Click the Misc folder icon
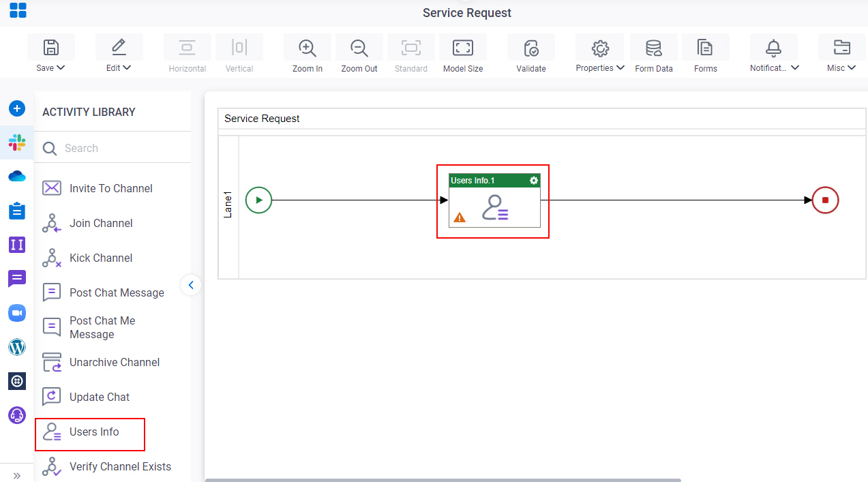The width and height of the screenshot is (868, 482). [842, 47]
